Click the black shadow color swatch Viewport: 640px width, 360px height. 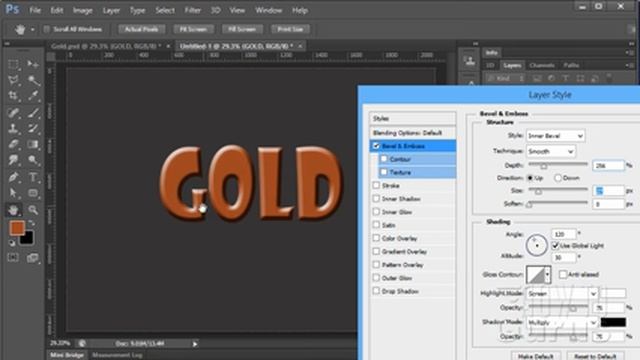click(613, 322)
